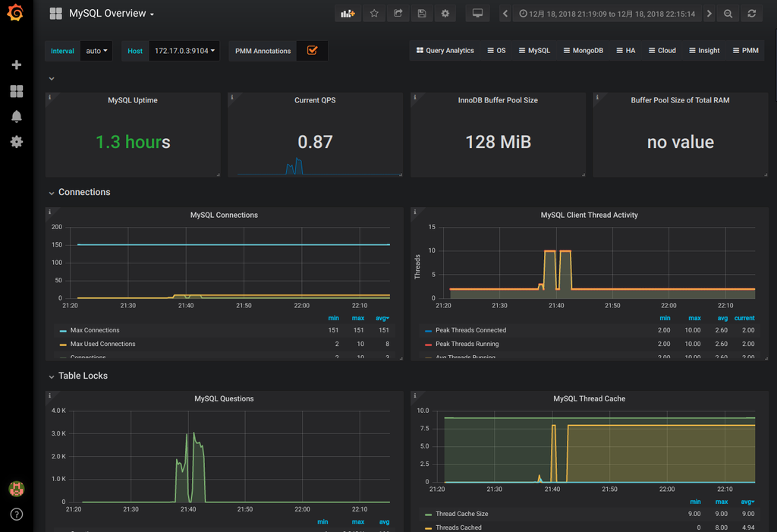The height and width of the screenshot is (532, 777).
Task: Sort MySQL Connections legend by max
Action: coord(358,318)
